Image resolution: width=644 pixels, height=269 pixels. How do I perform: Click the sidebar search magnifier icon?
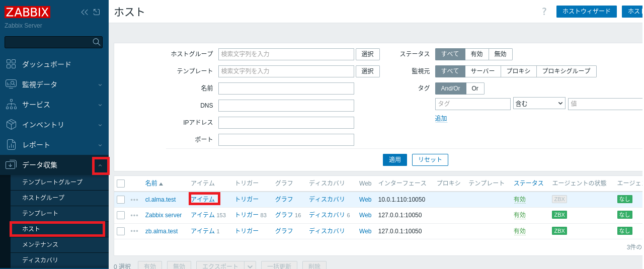96,42
